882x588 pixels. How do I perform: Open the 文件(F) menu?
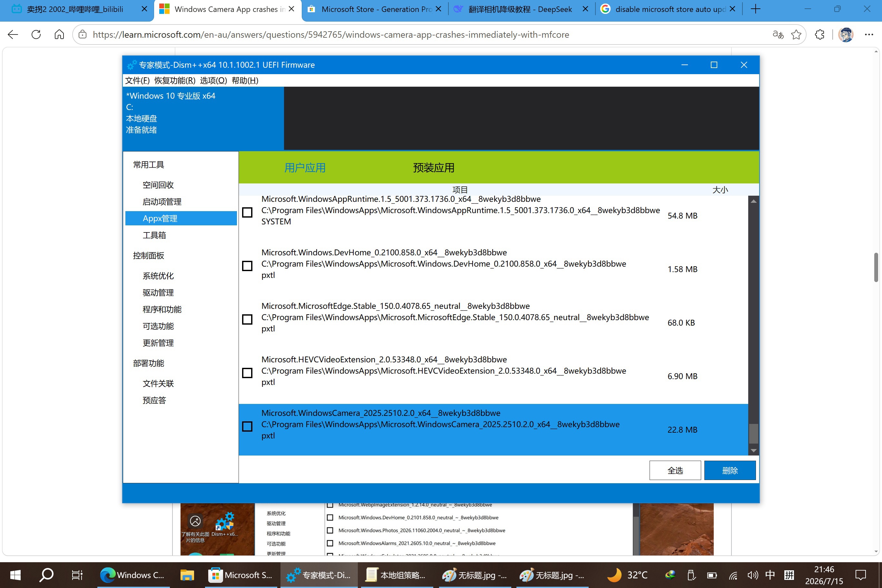137,80
